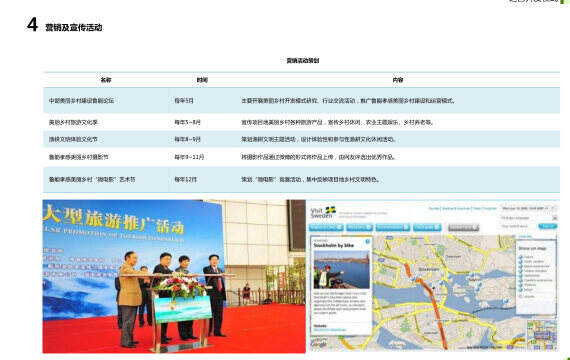Click the table caption 营销活动策划

pos(302,60)
